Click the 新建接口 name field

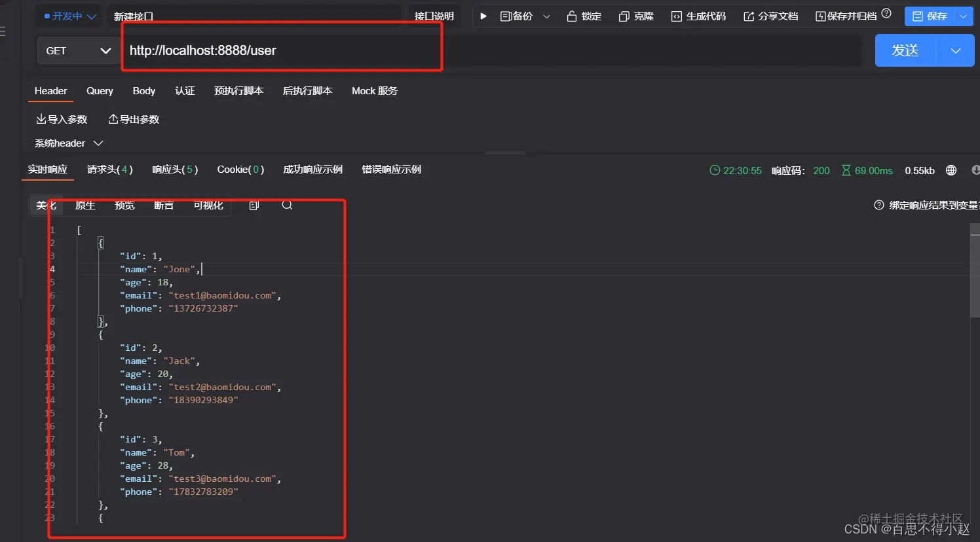[255, 16]
